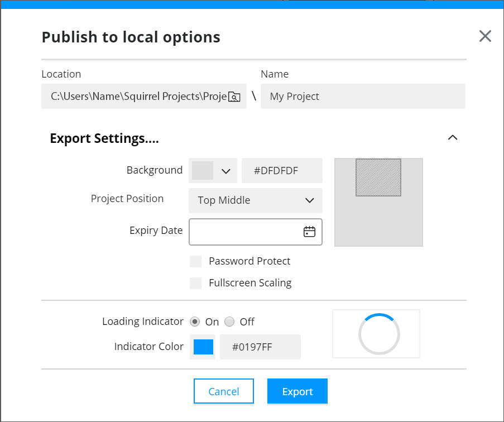Close the Publish to local options dialog
The width and height of the screenshot is (504, 422).
[485, 36]
